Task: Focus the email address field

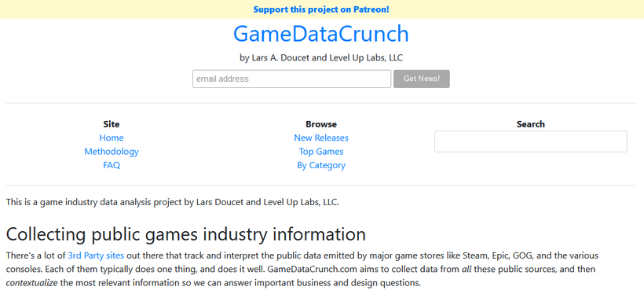Action: pos(291,79)
